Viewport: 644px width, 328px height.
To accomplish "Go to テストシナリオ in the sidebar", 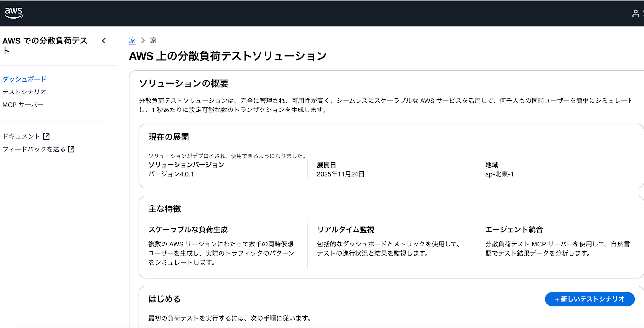I will (x=24, y=92).
